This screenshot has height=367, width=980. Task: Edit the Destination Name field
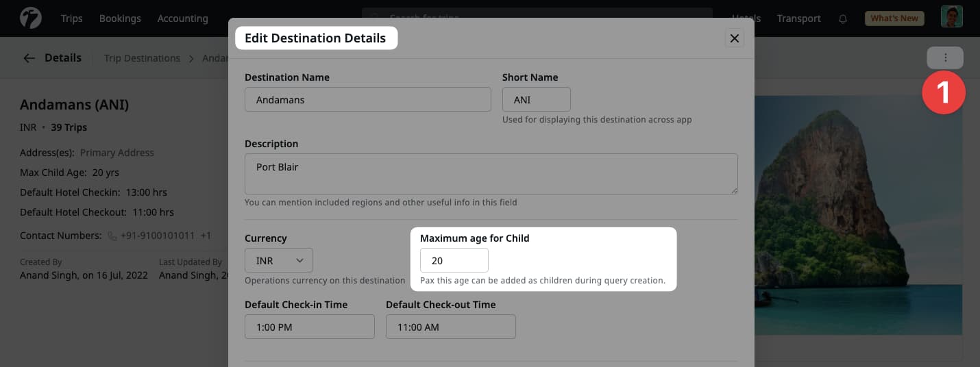[x=367, y=99]
